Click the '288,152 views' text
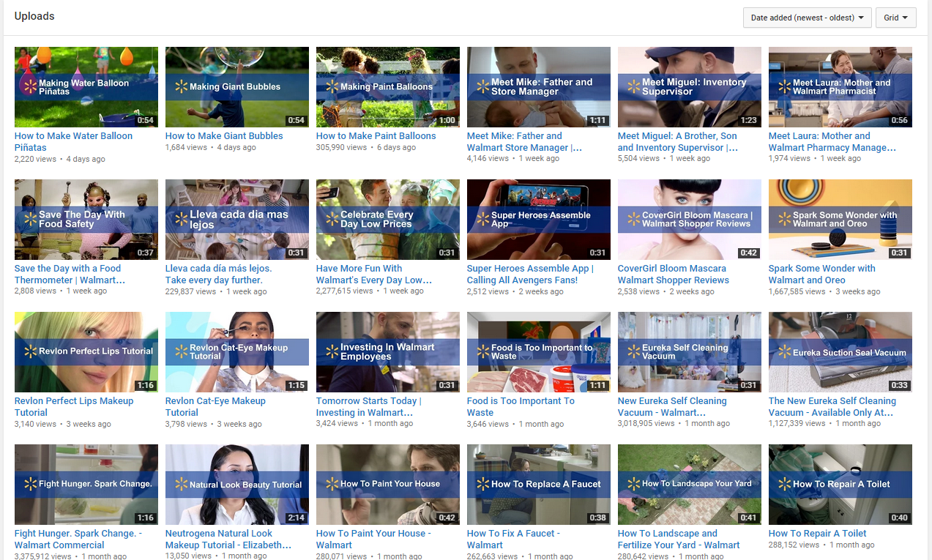Screen dimensions: 932x560 pyautogui.click(x=794, y=545)
